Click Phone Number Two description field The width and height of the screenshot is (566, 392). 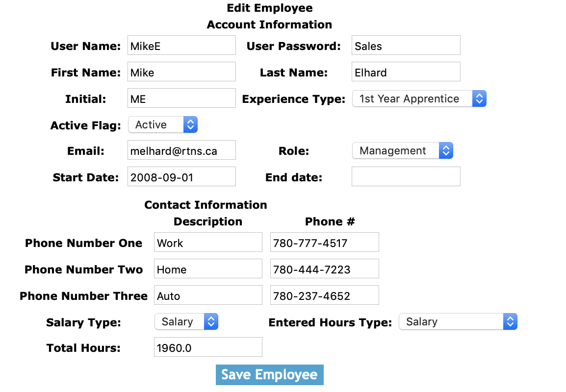tap(208, 269)
